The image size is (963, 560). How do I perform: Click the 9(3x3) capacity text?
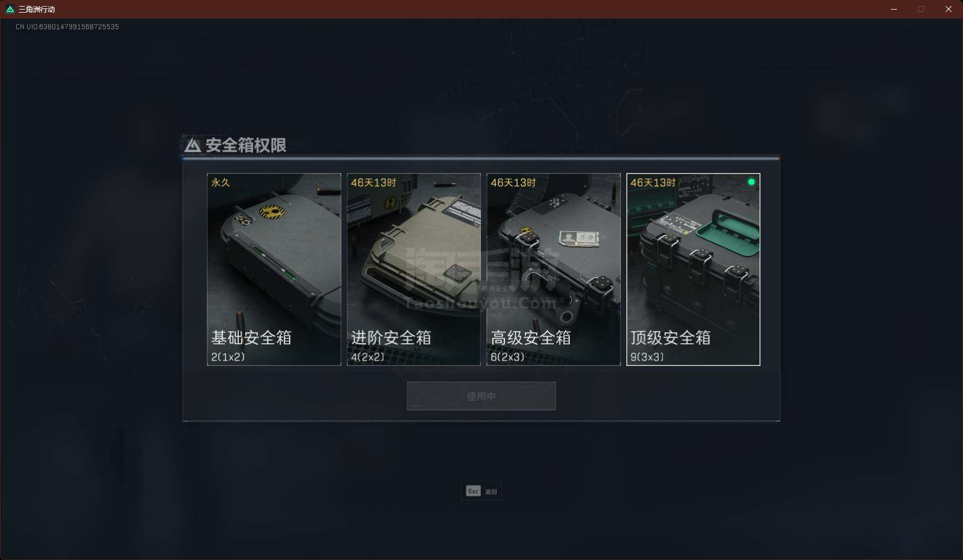point(647,357)
